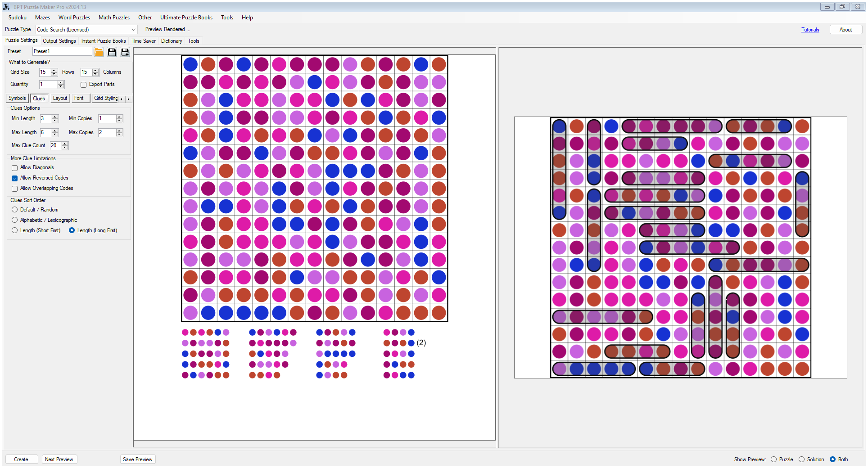Click the Grid Size up arrow stepper
Screen dimensions: 868x468
55,70
